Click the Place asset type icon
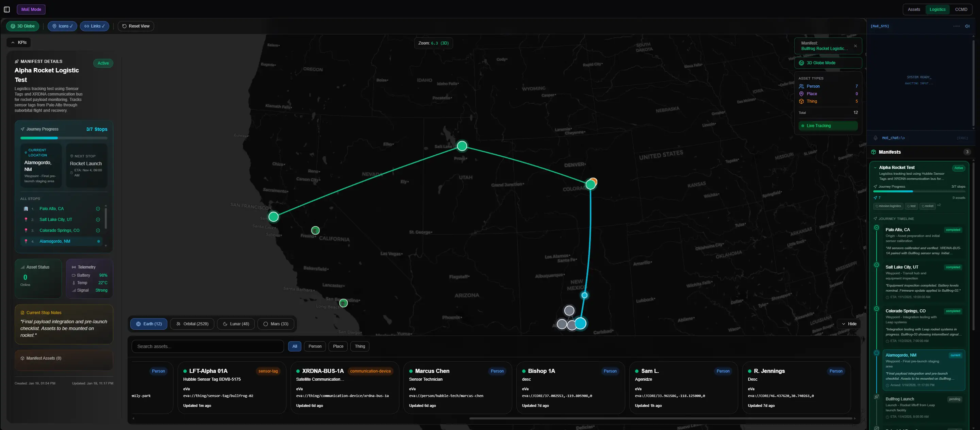Screen dimensions: 980x430 point(802,93)
